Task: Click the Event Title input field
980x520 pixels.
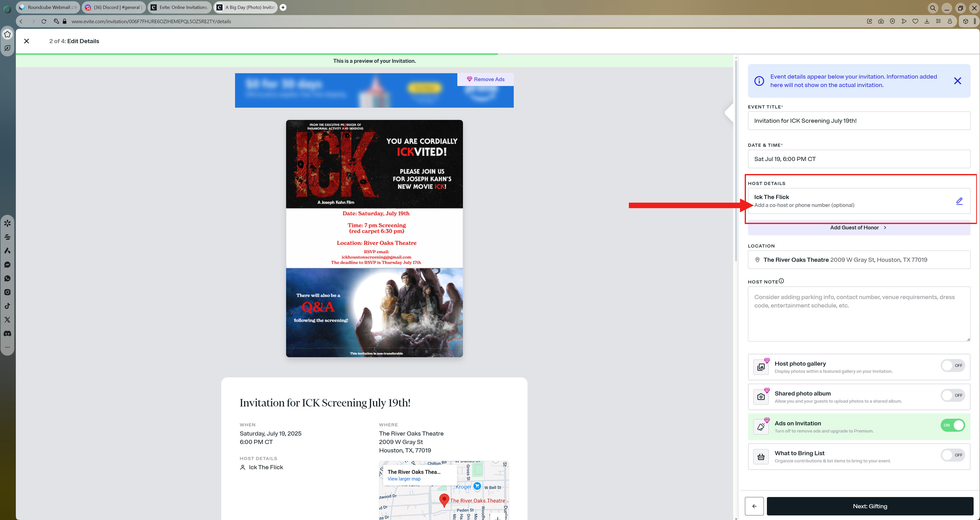Action: (x=859, y=121)
